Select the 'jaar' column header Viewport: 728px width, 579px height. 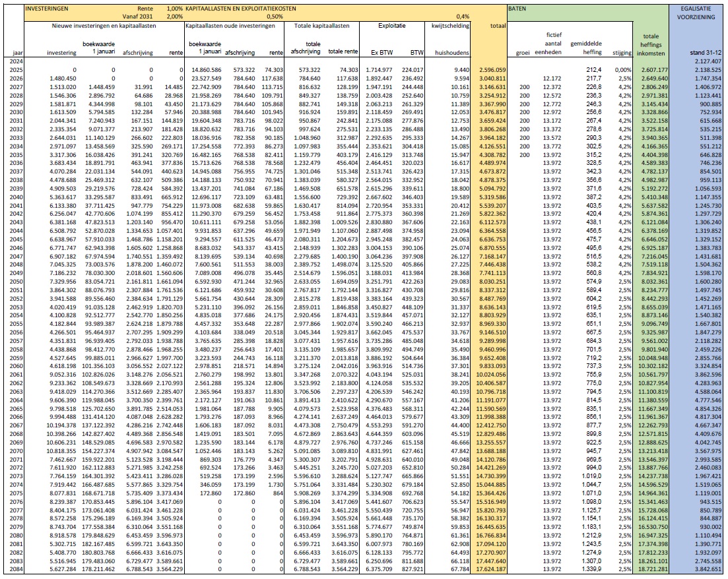(x=18, y=53)
